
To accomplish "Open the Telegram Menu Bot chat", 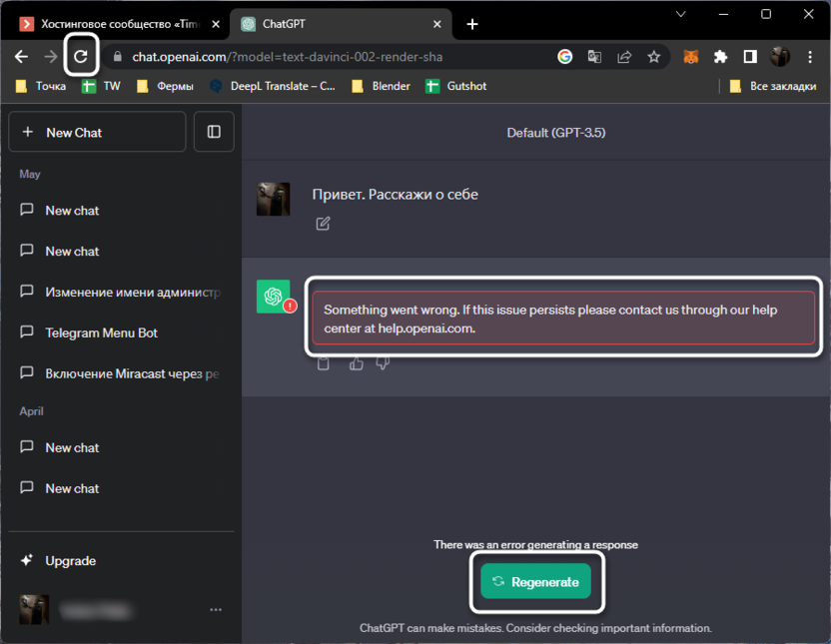I will tap(121, 332).
